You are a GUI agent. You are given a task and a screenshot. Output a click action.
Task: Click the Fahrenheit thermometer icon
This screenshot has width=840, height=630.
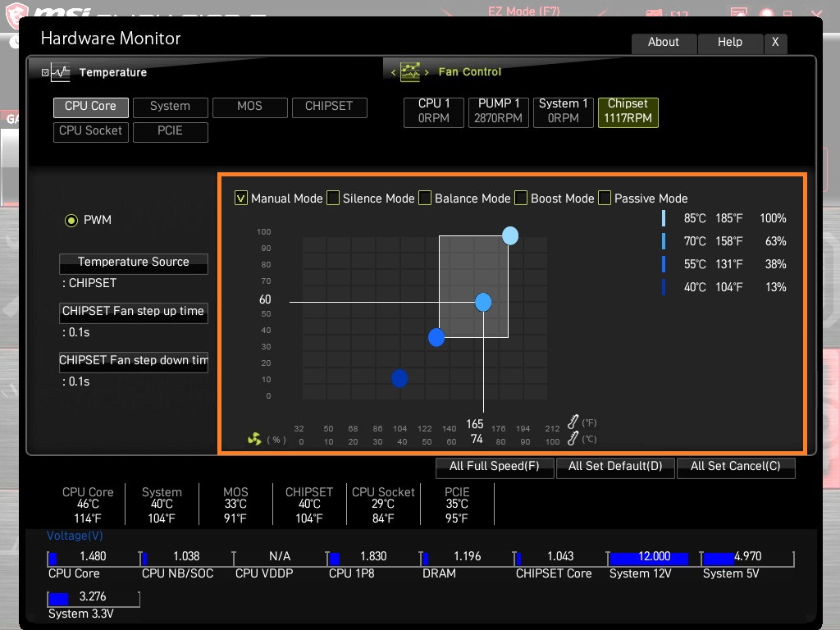573,422
